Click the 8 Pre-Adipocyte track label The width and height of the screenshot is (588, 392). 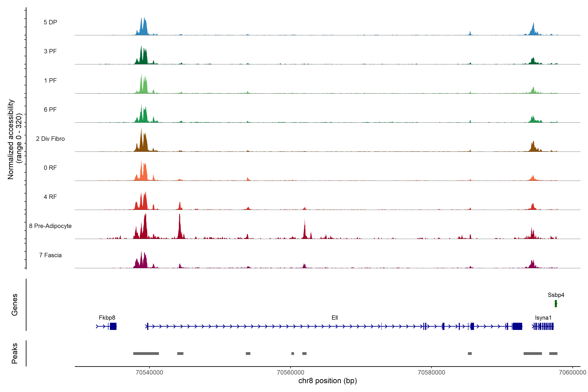[50, 226]
